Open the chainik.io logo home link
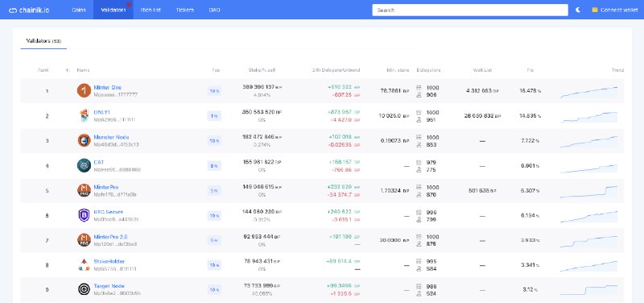 pyautogui.click(x=29, y=10)
